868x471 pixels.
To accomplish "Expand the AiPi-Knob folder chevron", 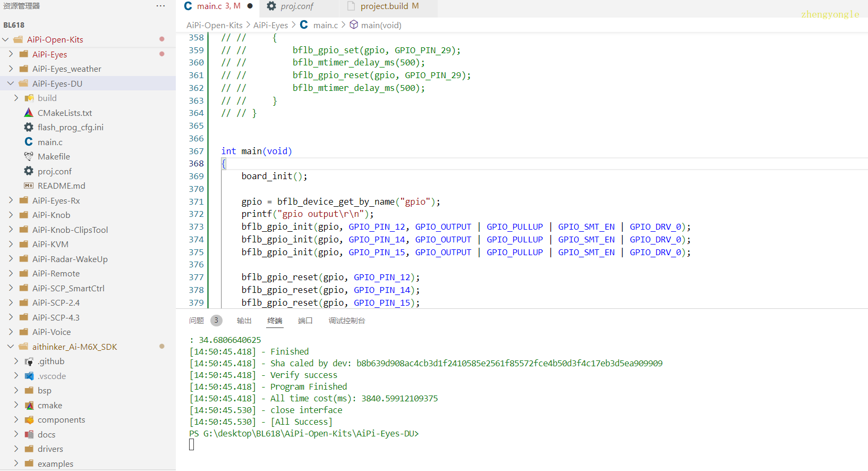I will tap(11, 215).
